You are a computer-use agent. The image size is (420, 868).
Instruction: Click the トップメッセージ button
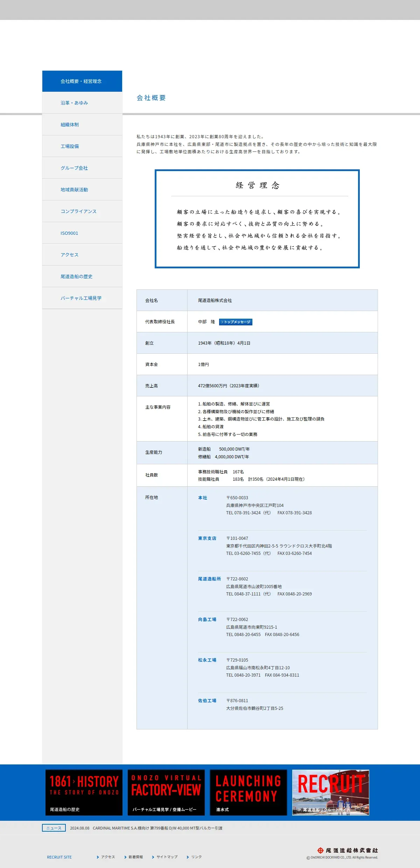[236, 322]
